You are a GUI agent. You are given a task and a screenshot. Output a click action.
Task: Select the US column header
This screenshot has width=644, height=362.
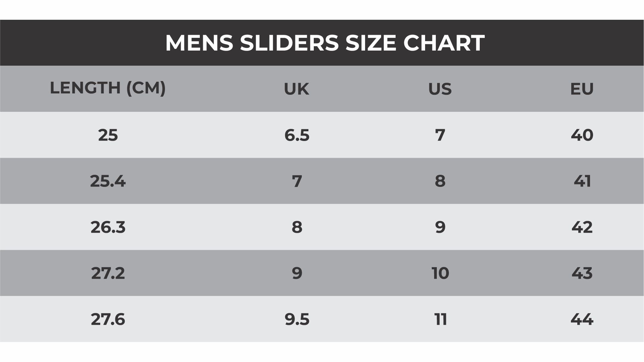coord(440,89)
